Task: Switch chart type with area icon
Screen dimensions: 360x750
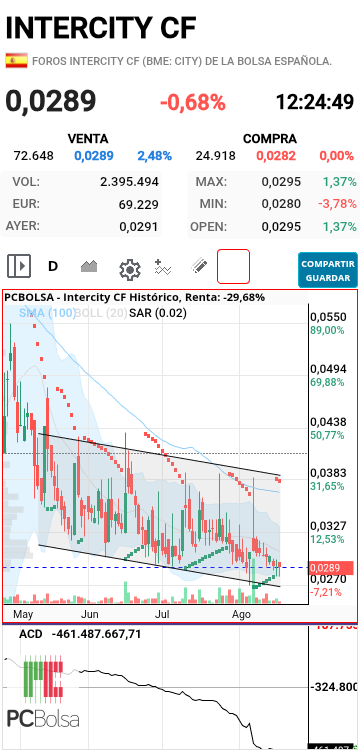Action: tap(89, 266)
